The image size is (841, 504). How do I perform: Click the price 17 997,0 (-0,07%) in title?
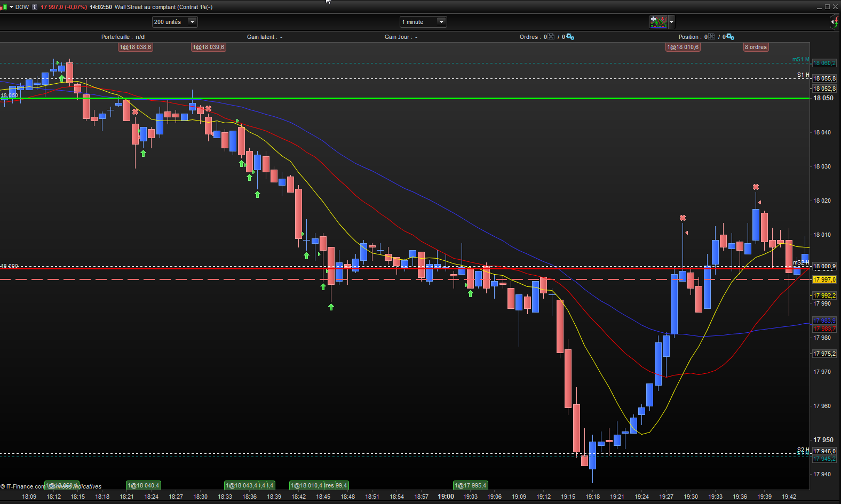tap(64, 7)
